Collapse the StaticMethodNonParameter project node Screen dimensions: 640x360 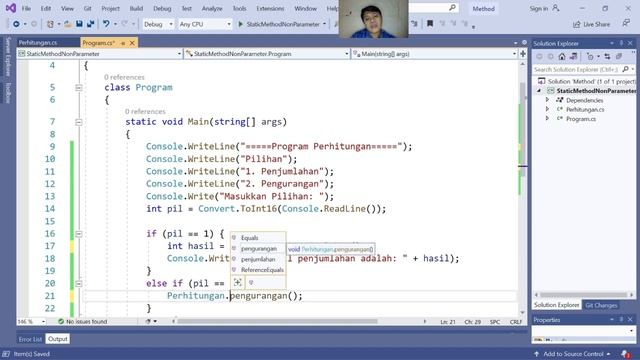(x=539, y=91)
